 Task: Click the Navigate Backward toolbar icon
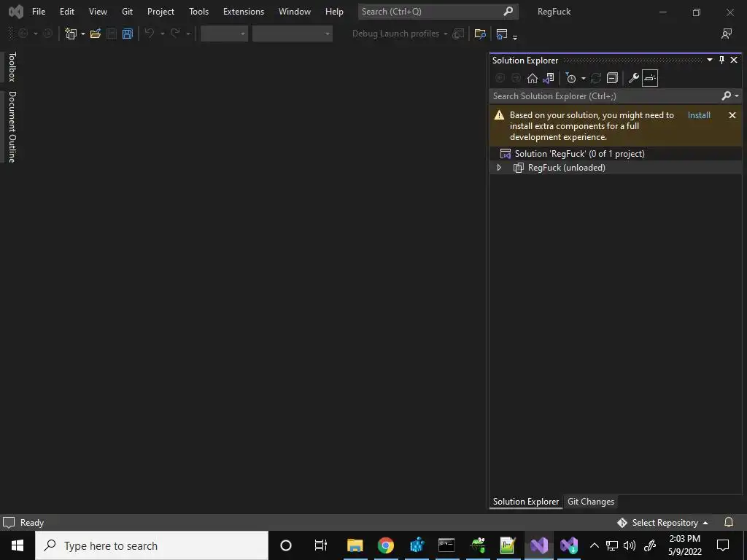click(x=23, y=34)
